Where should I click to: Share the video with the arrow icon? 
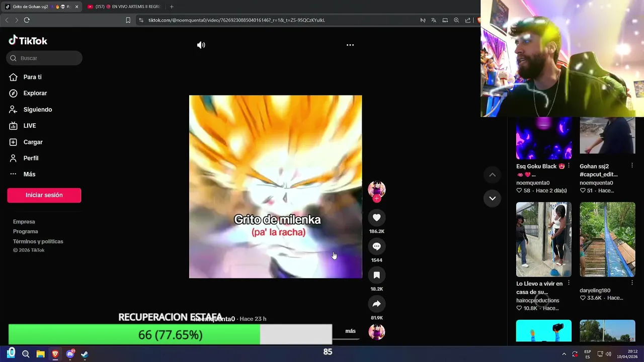(376, 304)
